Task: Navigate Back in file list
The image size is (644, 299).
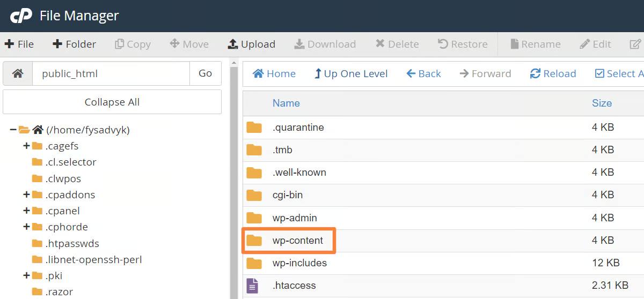Action: pos(423,73)
